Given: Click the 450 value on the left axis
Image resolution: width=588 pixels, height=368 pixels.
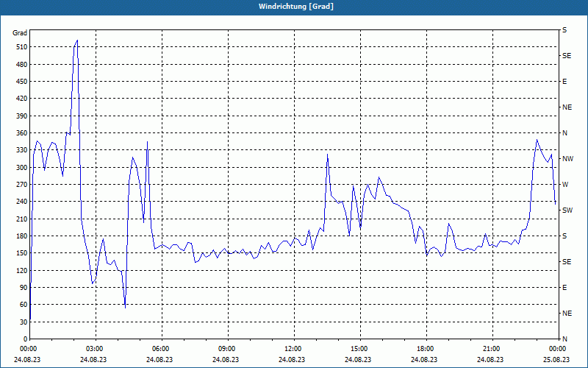Looking at the screenshot, I should click(22, 82).
